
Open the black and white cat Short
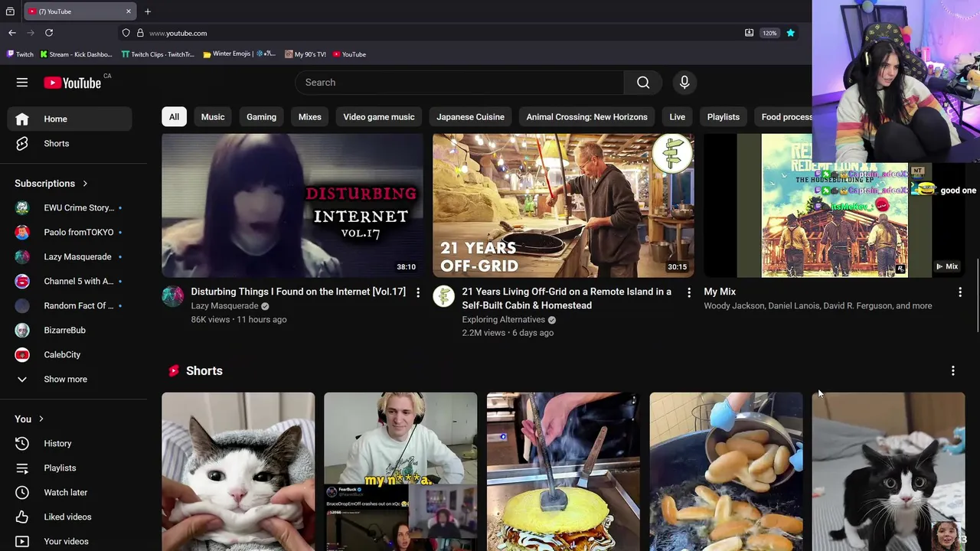[889, 471]
